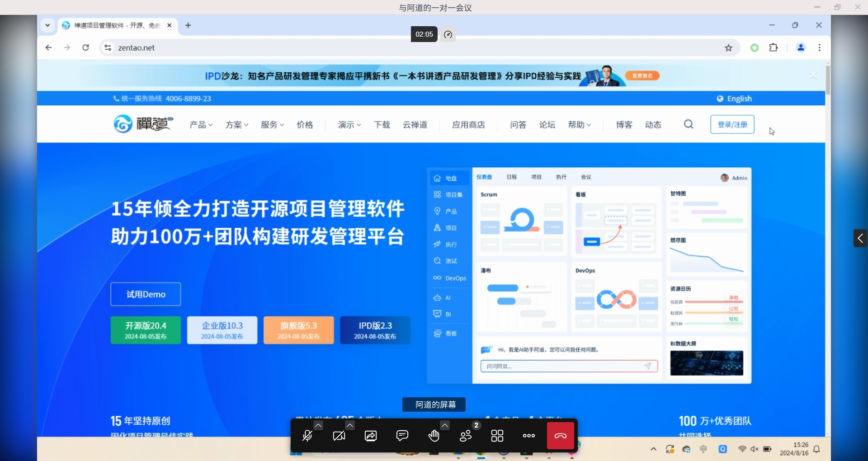Turn on the camera in the meeting toolbar

pyautogui.click(x=339, y=436)
